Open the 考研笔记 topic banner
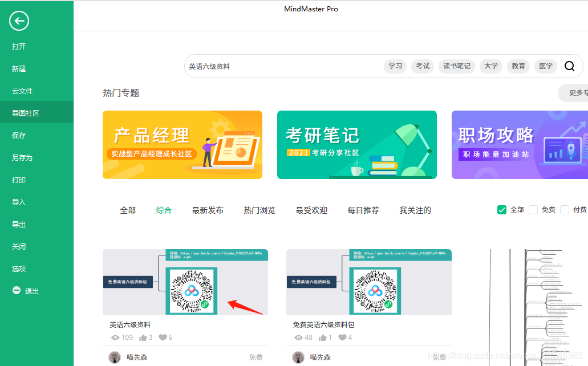The height and width of the screenshot is (366, 588). coord(357,145)
